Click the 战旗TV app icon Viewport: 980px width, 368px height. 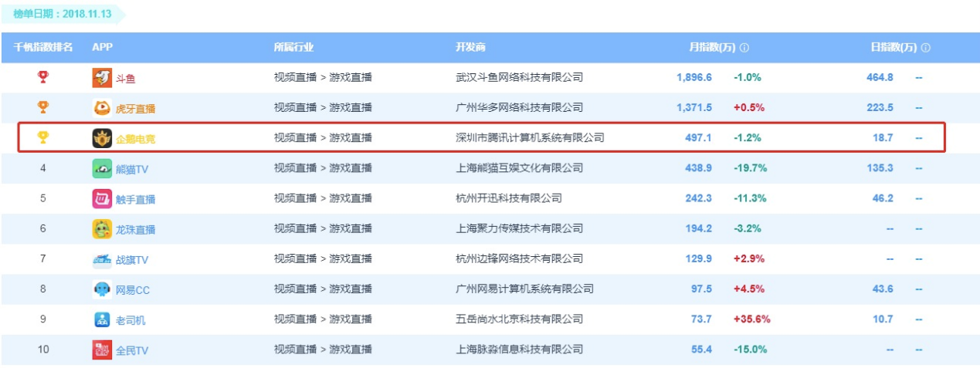102,259
